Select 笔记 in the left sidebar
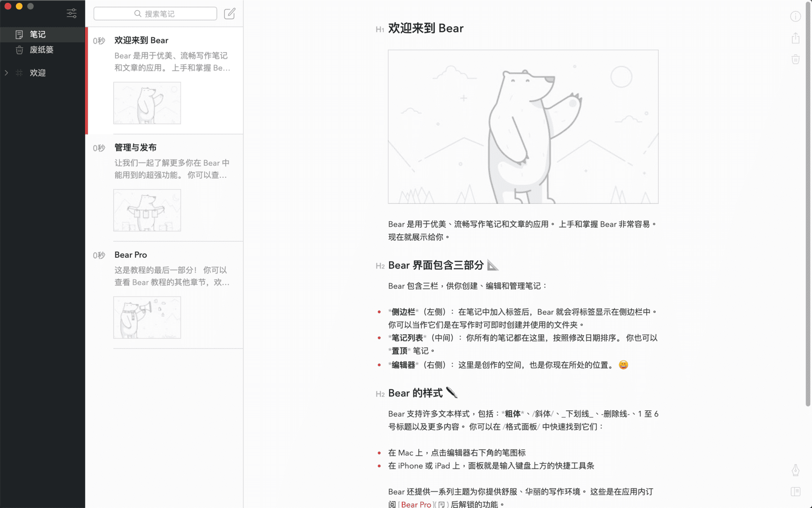 click(x=38, y=34)
